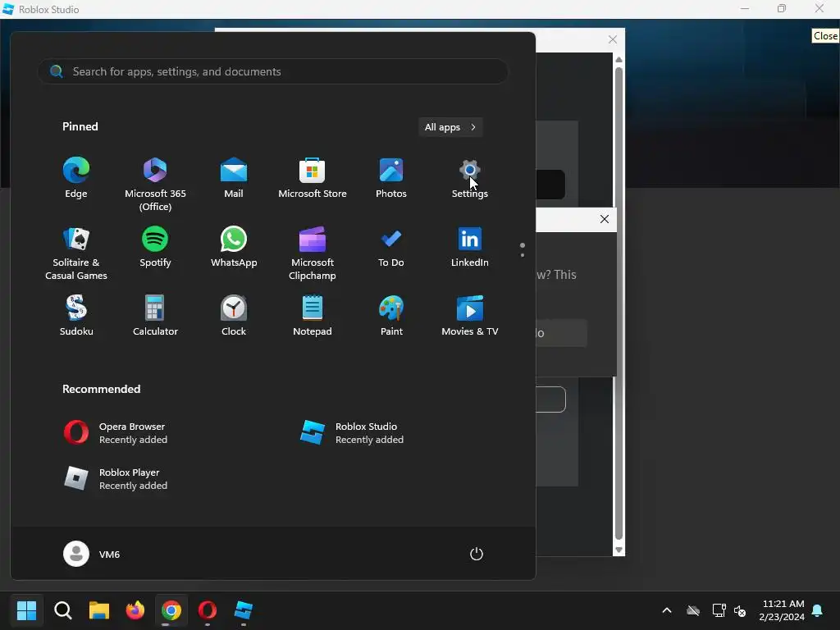Open Notepad

313,316
